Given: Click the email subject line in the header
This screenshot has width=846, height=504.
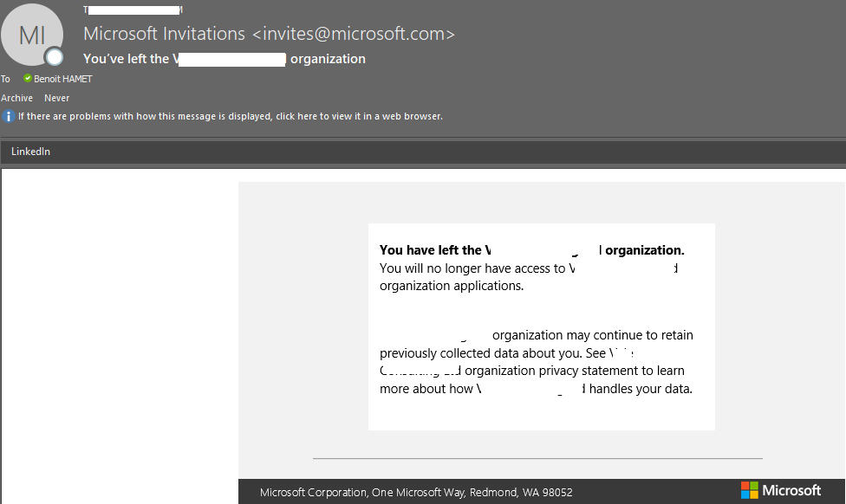Looking at the screenshot, I should click(x=224, y=59).
